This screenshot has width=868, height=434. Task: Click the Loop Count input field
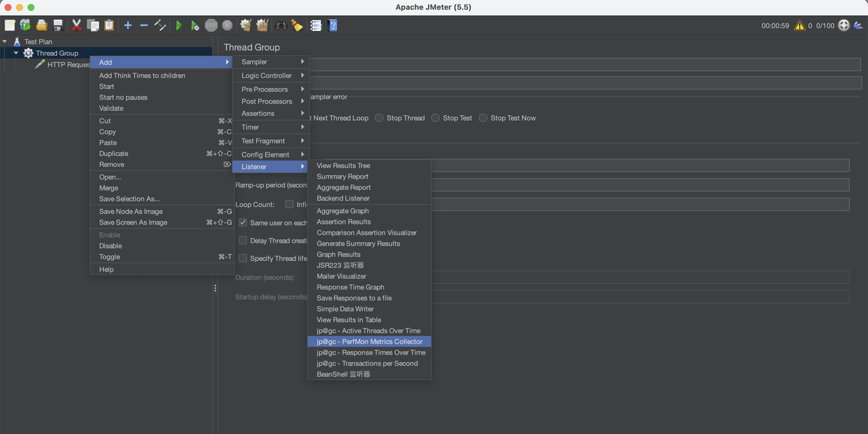(x=640, y=204)
